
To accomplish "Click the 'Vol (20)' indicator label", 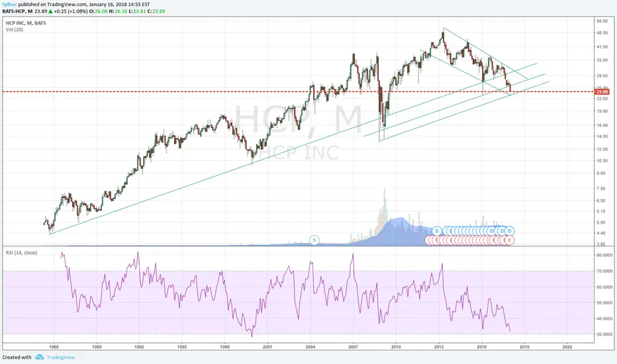I will [15, 30].
